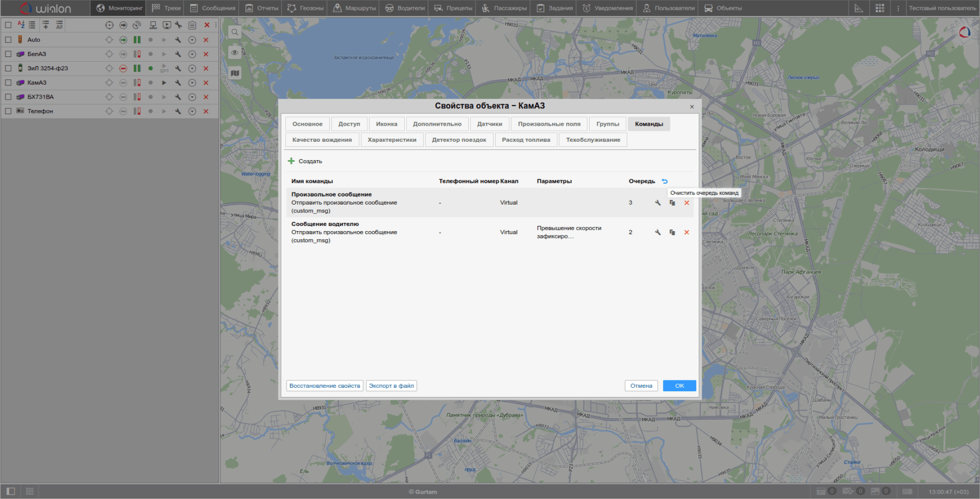This screenshot has width=980, height=499.
Task: Delete the Произвольное сообщение command
Action: [687, 203]
